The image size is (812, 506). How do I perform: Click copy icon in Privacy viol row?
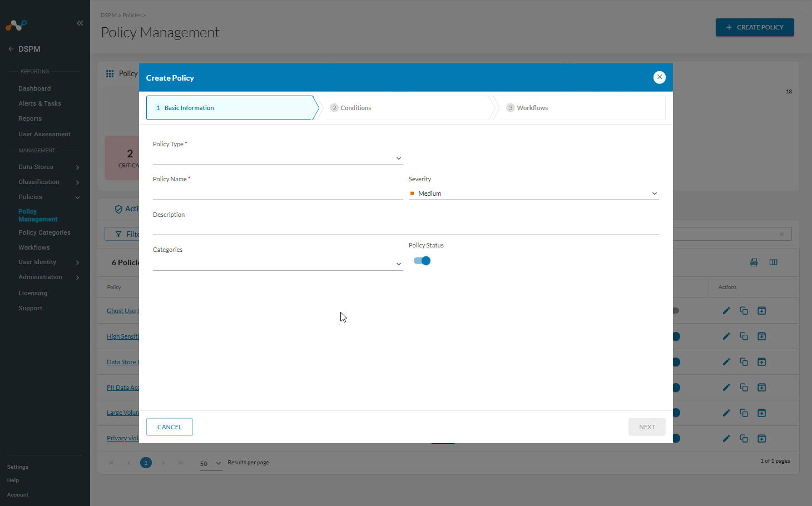coord(744,439)
